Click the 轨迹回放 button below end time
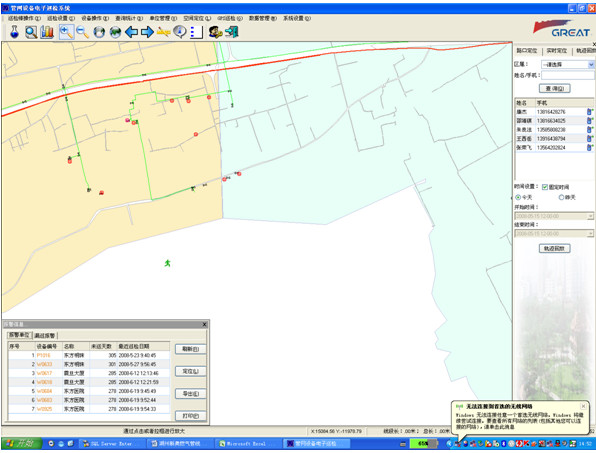Image resolution: width=596 pixels, height=453 pixels. click(x=555, y=249)
